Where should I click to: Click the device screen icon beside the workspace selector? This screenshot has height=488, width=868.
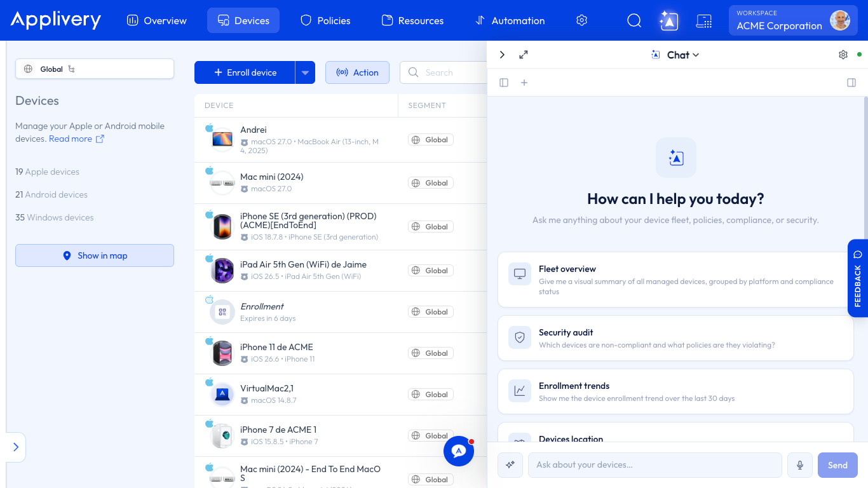click(x=704, y=20)
